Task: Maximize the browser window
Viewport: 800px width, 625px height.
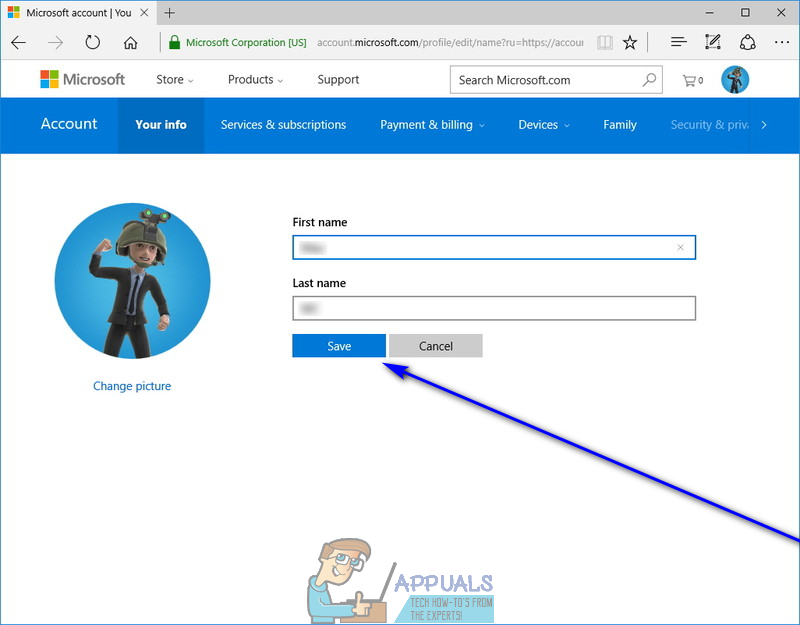Action: (745, 13)
